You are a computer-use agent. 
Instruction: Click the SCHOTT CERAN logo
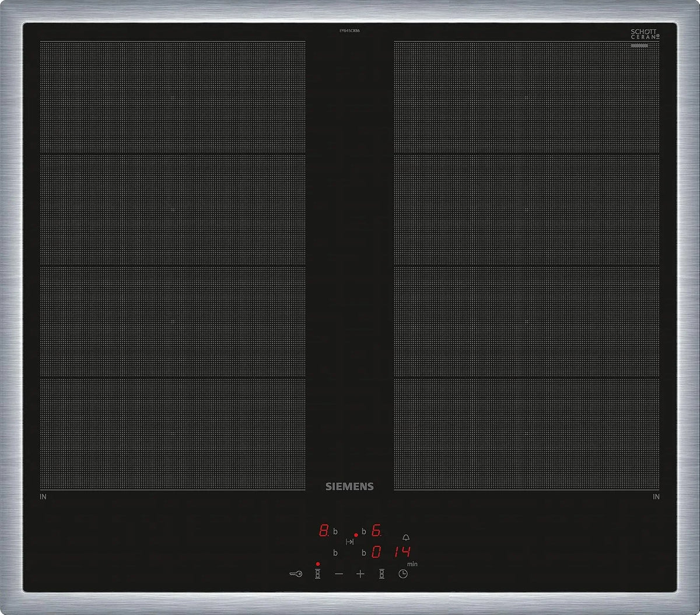[645, 34]
